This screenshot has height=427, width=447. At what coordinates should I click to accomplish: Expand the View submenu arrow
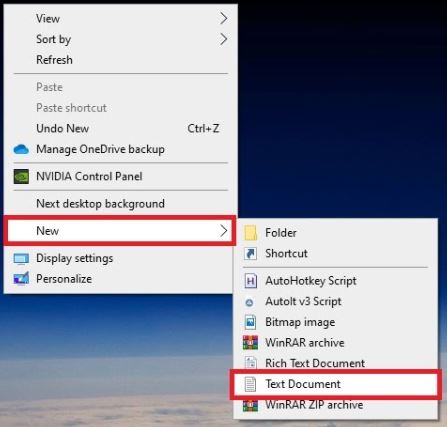coord(224,18)
